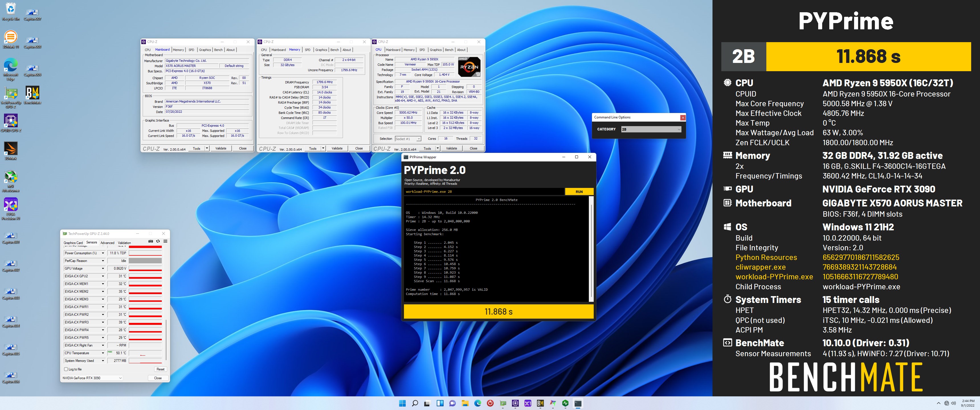Screen dimensions: 980x410
Task: Click the CPU Temperature 50.1 °C value
Action: point(118,353)
